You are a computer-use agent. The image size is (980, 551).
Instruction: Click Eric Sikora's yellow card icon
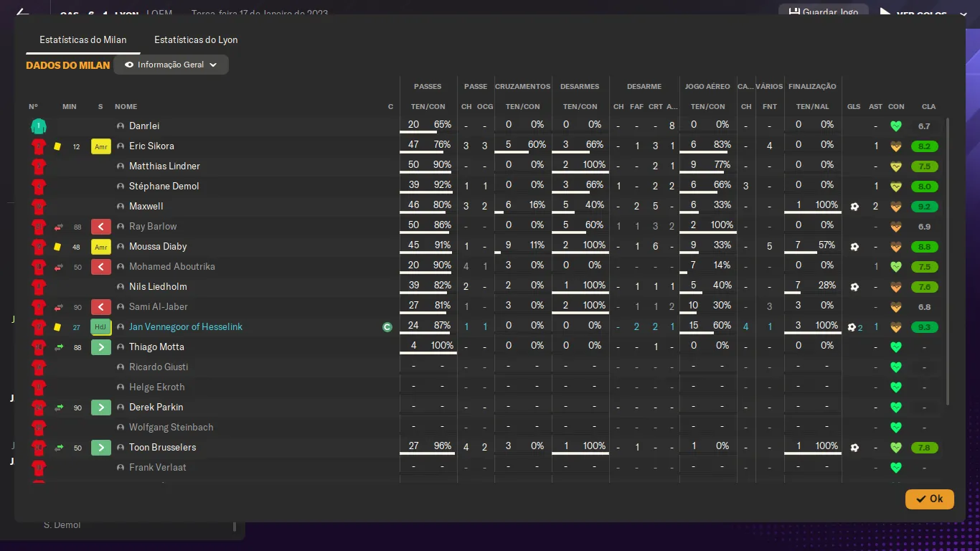tap(57, 146)
